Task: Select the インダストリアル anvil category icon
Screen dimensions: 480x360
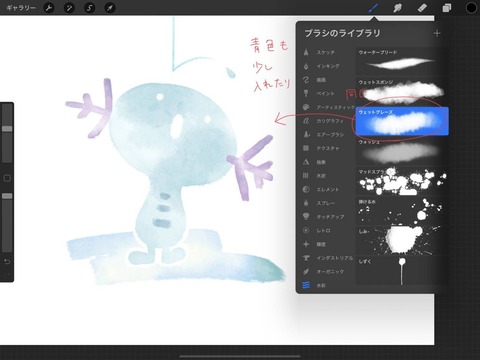Action: coord(306,258)
